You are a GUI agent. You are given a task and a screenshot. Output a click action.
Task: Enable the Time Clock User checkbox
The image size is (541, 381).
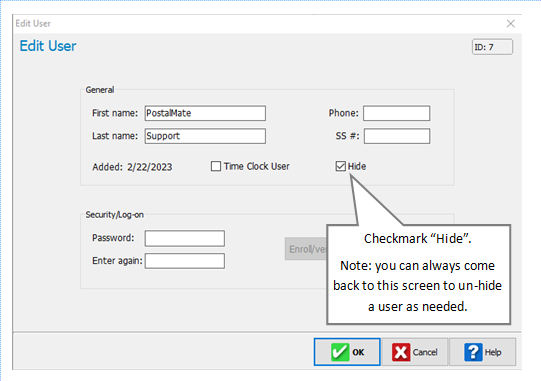[x=216, y=166]
